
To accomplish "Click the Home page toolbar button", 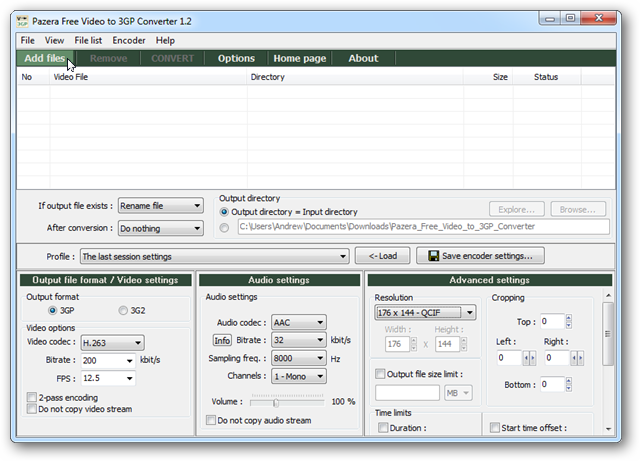I will (299, 58).
